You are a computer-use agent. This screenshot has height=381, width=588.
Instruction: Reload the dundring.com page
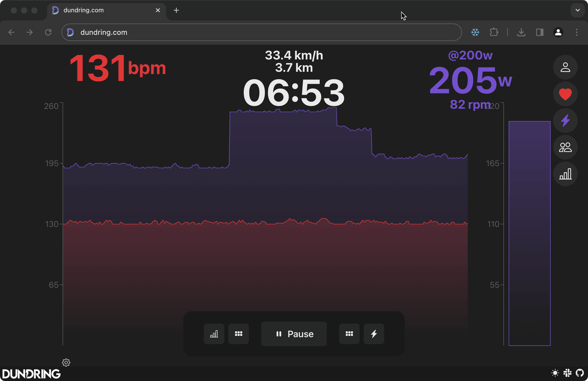(48, 32)
